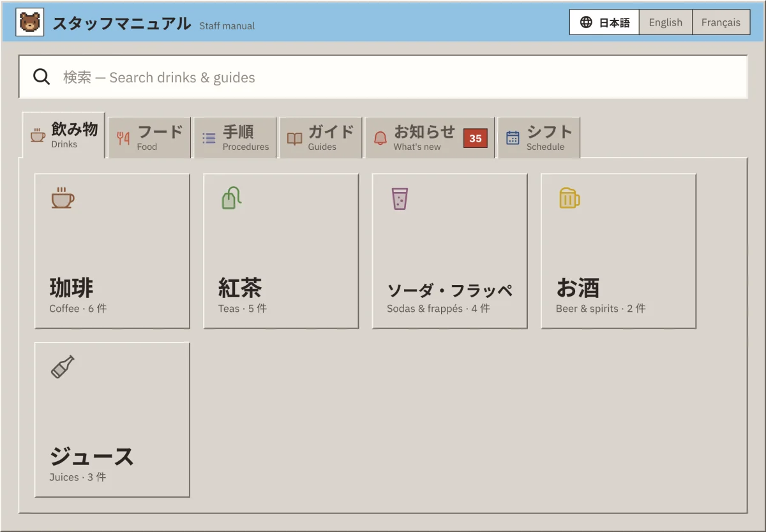Click the red 35 notification badge
Image resolution: width=766 pixels, height=532 pixels.
coord(476,138)
